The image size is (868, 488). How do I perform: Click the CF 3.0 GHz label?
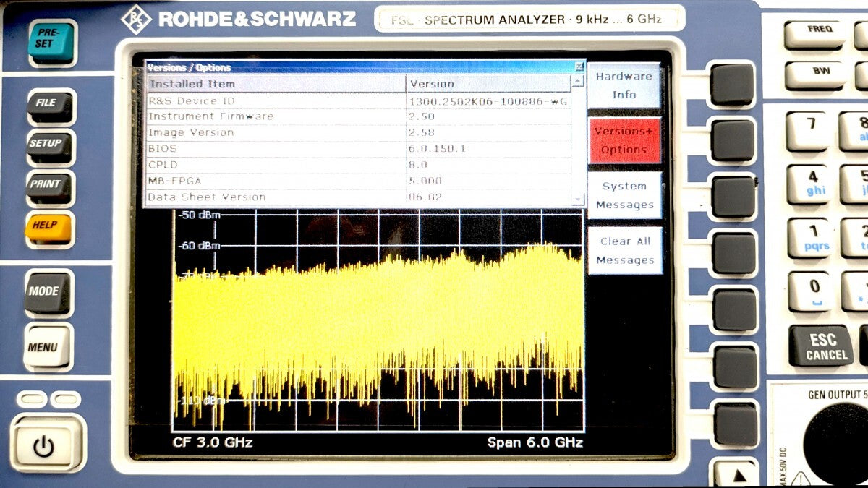[x=213, y=442]
